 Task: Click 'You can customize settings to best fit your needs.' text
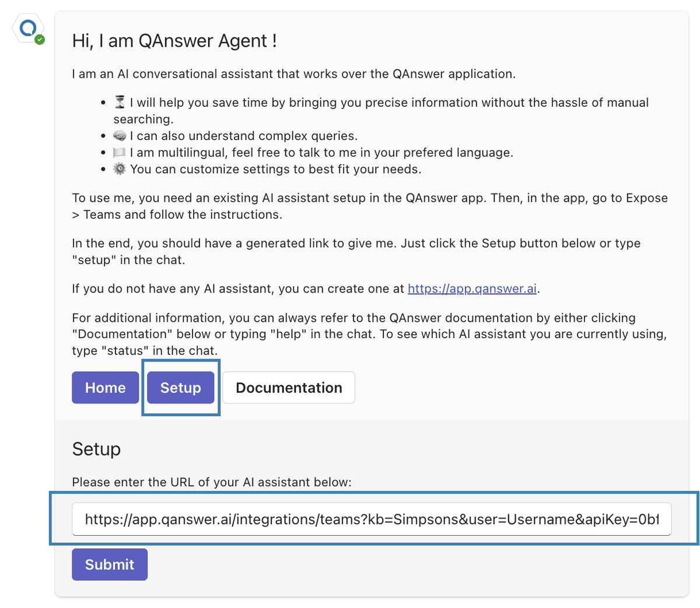pyautogui.click(x=276, y=169)
